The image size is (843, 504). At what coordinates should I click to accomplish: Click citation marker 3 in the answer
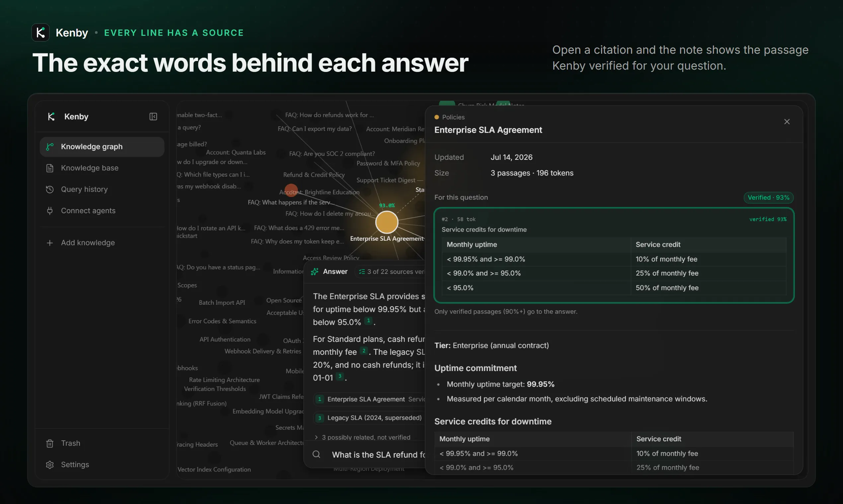(340, 376)
